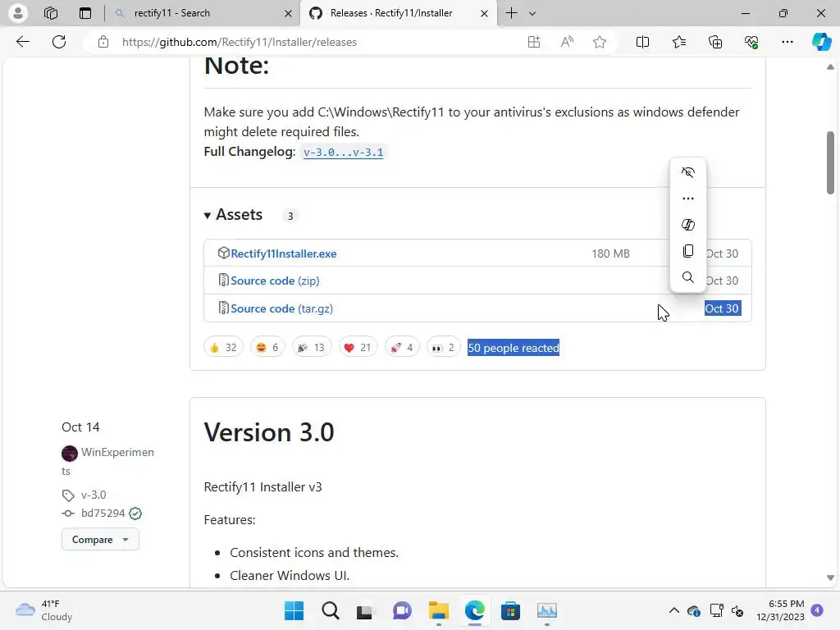Open Split screen view
Viewport: 840px width, 630px height.
[x=642, y=42]
